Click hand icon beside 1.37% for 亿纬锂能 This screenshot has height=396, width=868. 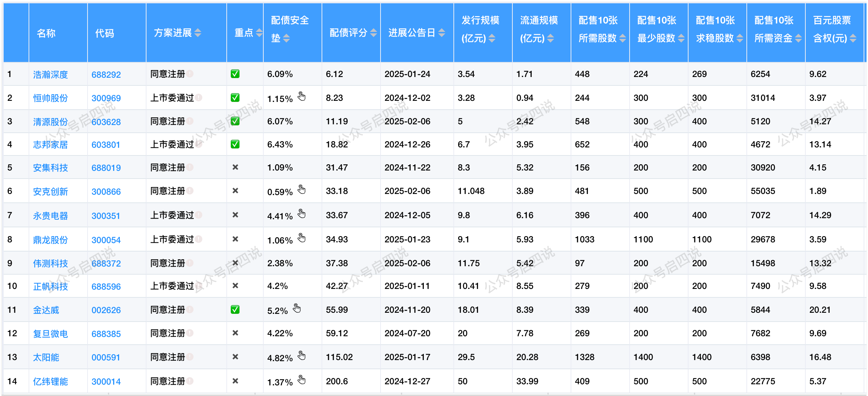(301, 379)
